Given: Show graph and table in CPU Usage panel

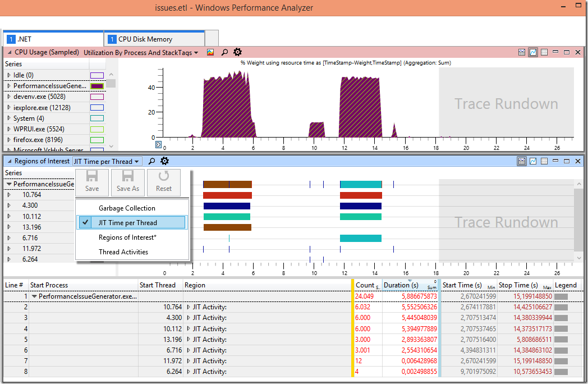Looking at the screenshot, I should click(x=522, y=52).
